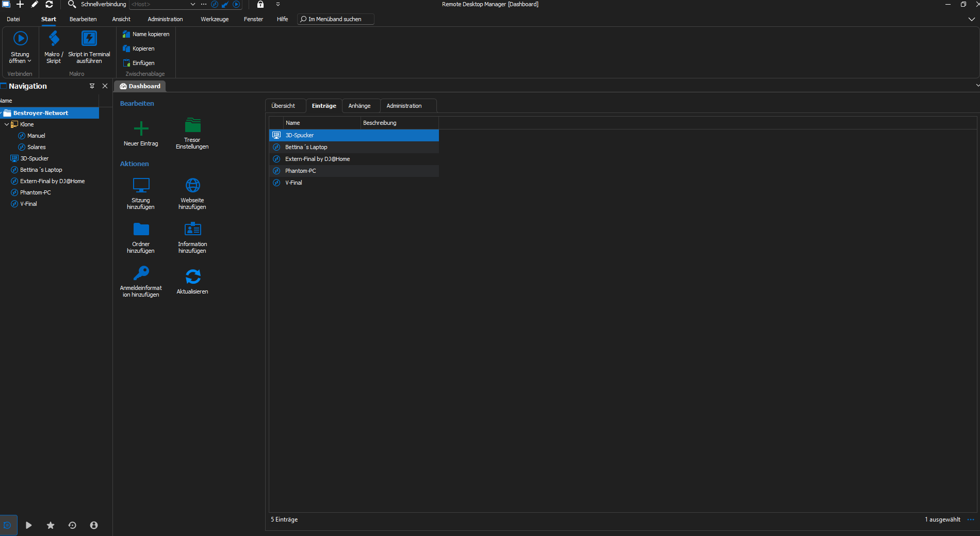Select Extern-Final by DJ@Home in navigation tree
Screen dimensions: 980x536
point(52,181)
